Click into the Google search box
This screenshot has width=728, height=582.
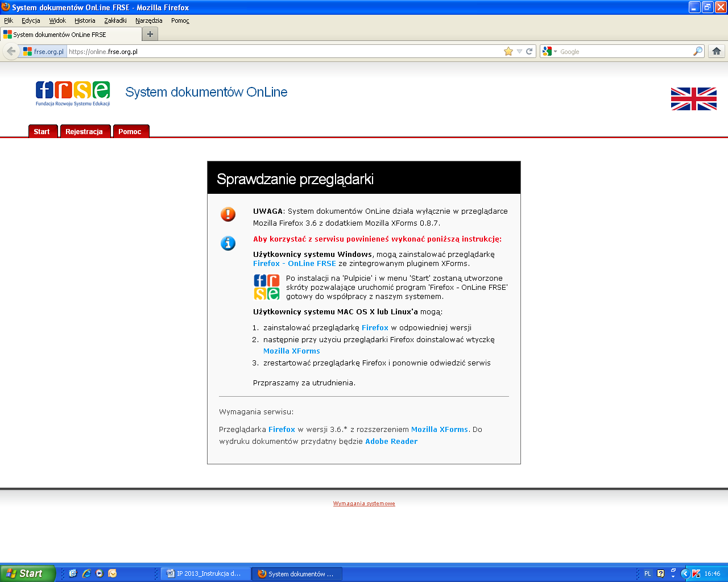pyautogui.click(x=624, y=51)
